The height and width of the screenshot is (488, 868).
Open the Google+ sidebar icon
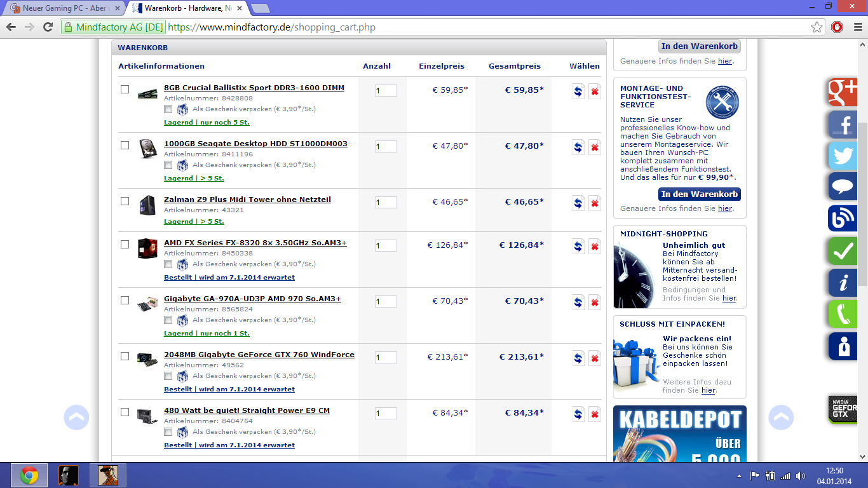[843, 93]
